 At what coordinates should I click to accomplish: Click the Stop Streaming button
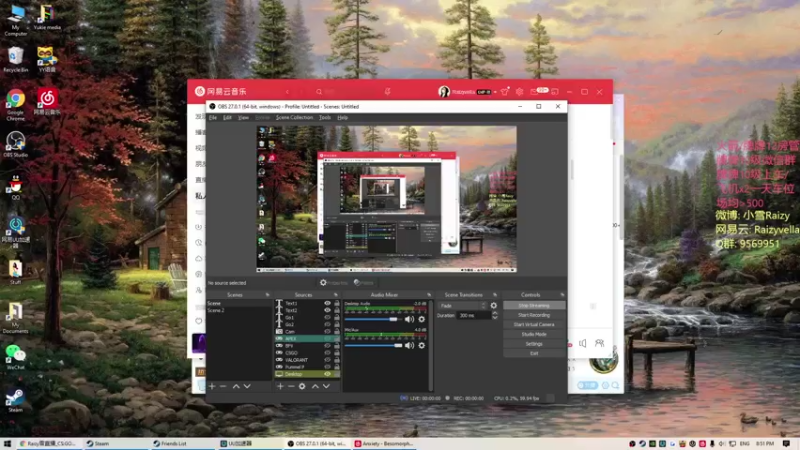click(534, 306)
